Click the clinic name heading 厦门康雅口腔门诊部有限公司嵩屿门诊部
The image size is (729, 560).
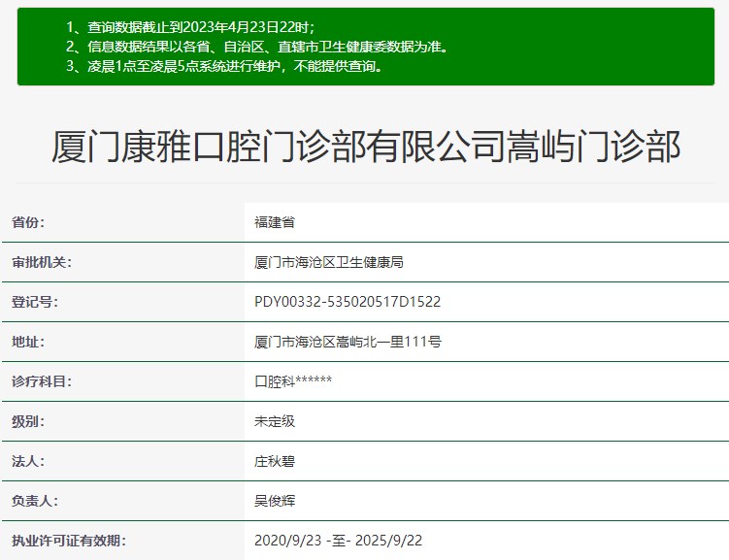366,147
